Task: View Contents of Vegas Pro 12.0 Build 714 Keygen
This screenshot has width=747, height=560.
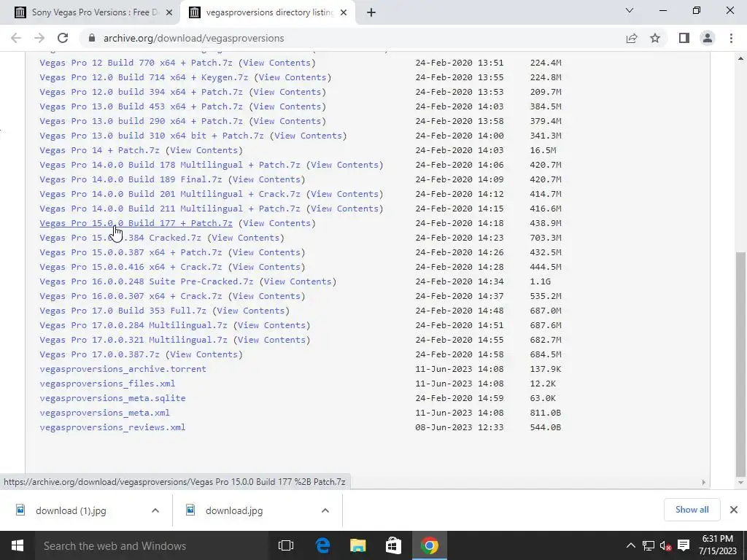Action: coord(293,77)
